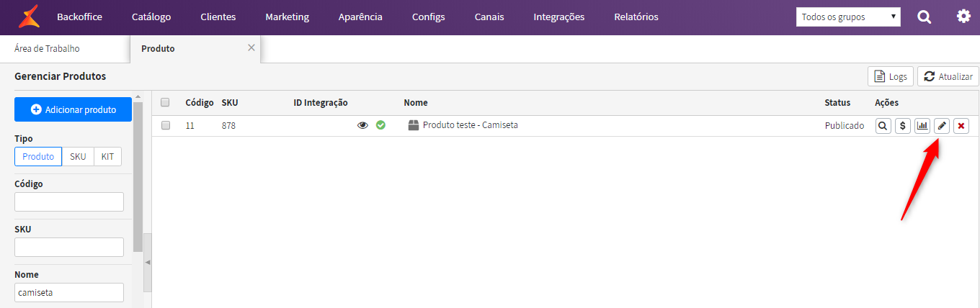Open the Integrações menu
The width and height of the screenshot is (980, 308).
tap(559, 17)
